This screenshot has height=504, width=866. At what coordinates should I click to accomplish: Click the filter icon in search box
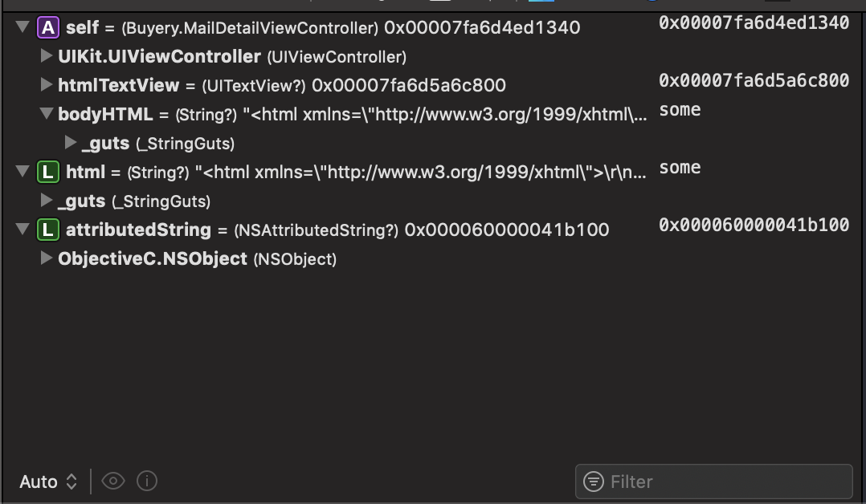594,482
